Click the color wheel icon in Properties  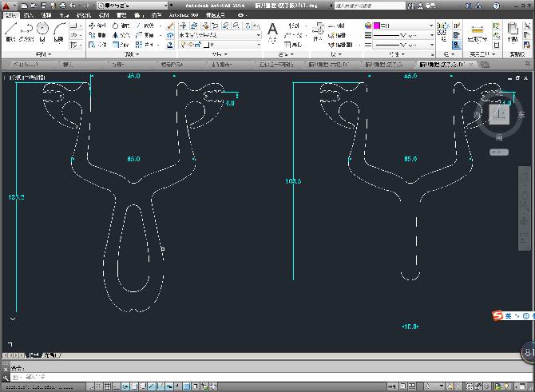(368, 26)
